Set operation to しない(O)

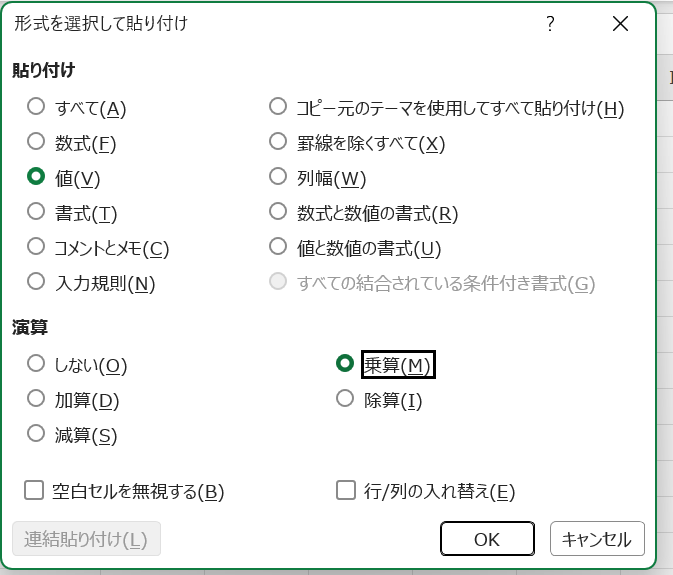pyautogui.click(x=37, y=364)
